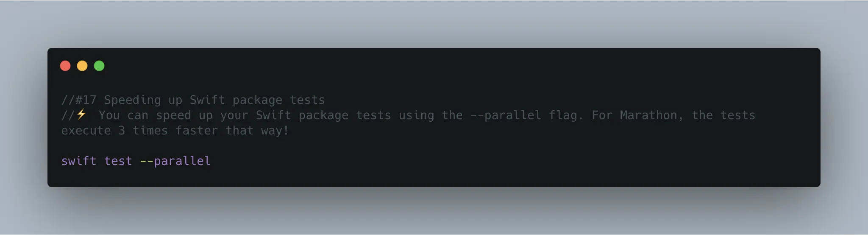The width and height of the screenshot is (868, 235).
Task: Click the yellow double dash before parallel
Action: pos(147,161)
